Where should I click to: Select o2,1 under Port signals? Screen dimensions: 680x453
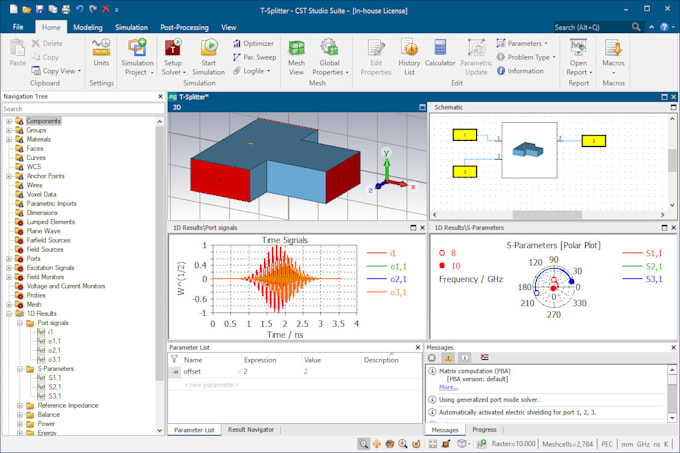[54, 350]
